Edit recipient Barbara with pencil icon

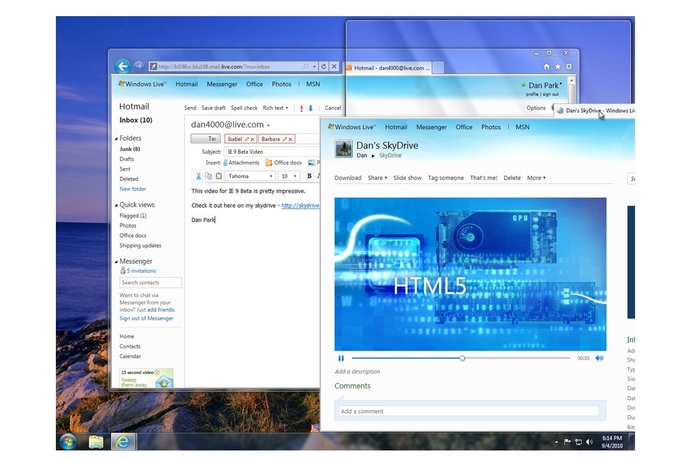pos(285,139)
